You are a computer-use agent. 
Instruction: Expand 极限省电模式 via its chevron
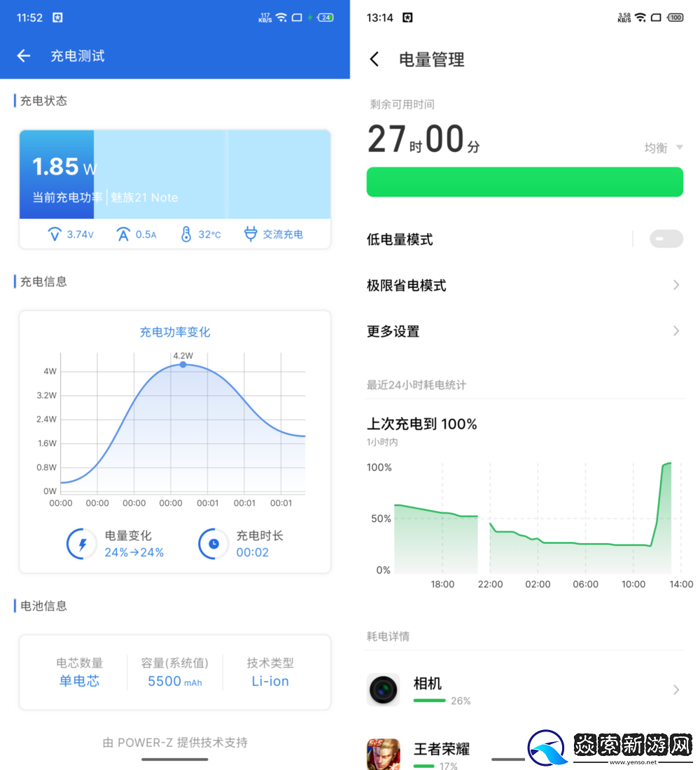coord(675,285)
